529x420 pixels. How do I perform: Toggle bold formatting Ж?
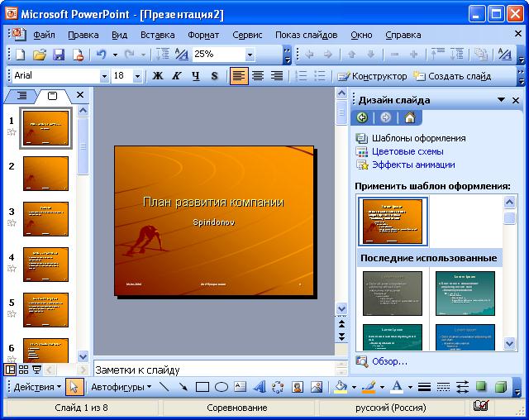tap(158, 76)
